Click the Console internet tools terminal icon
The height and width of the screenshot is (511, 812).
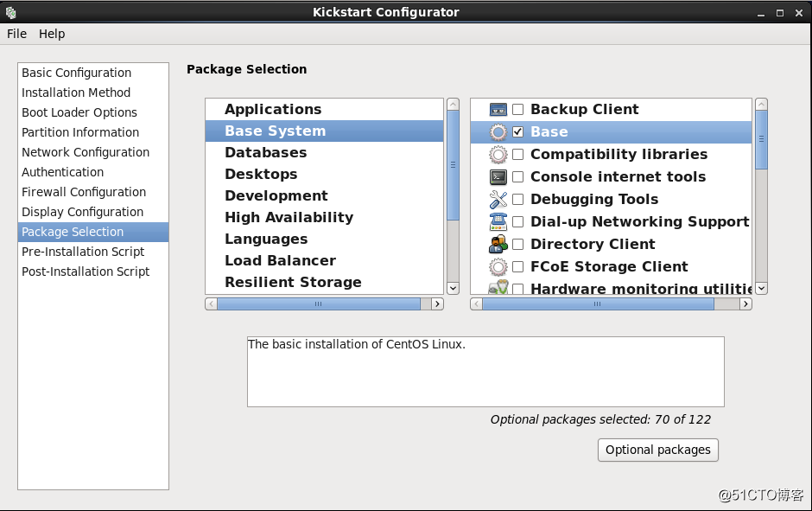point(498,177)
